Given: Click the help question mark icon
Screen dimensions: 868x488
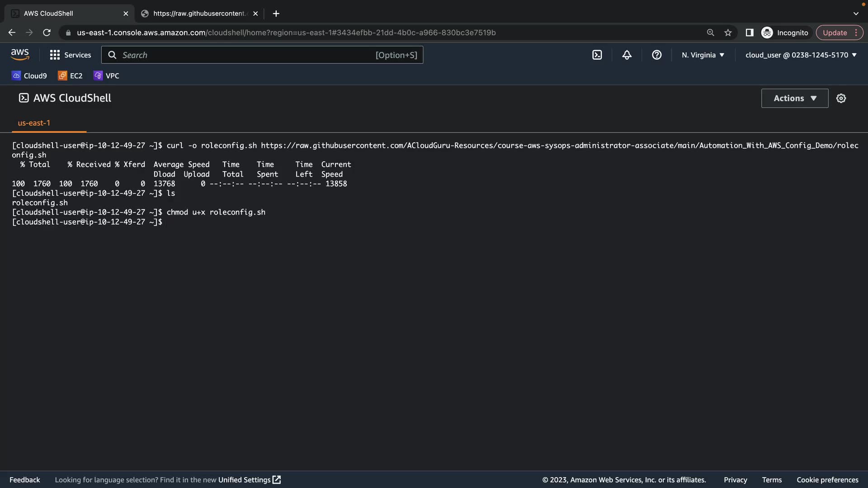Looking at the screenshot, I should [656, 55].
